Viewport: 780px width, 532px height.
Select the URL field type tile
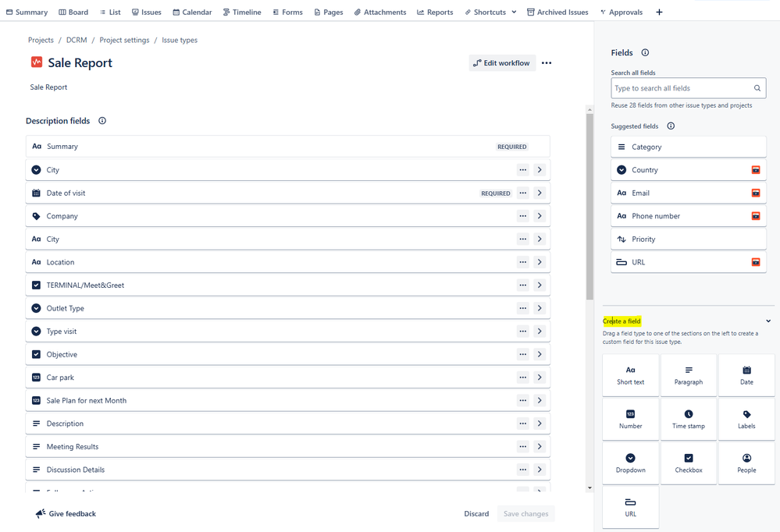click(630, 507)
